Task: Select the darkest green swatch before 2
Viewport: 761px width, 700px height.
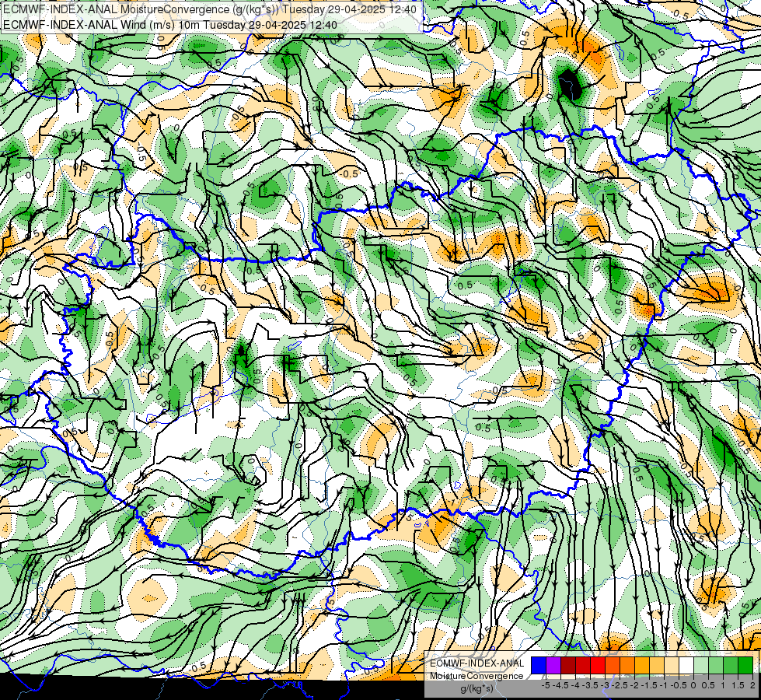Action: coord(745,665)
